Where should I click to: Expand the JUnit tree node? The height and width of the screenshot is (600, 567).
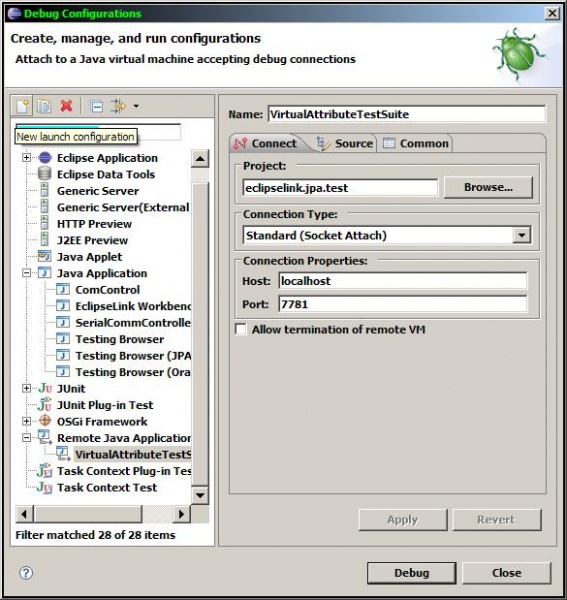pos(26,388)
